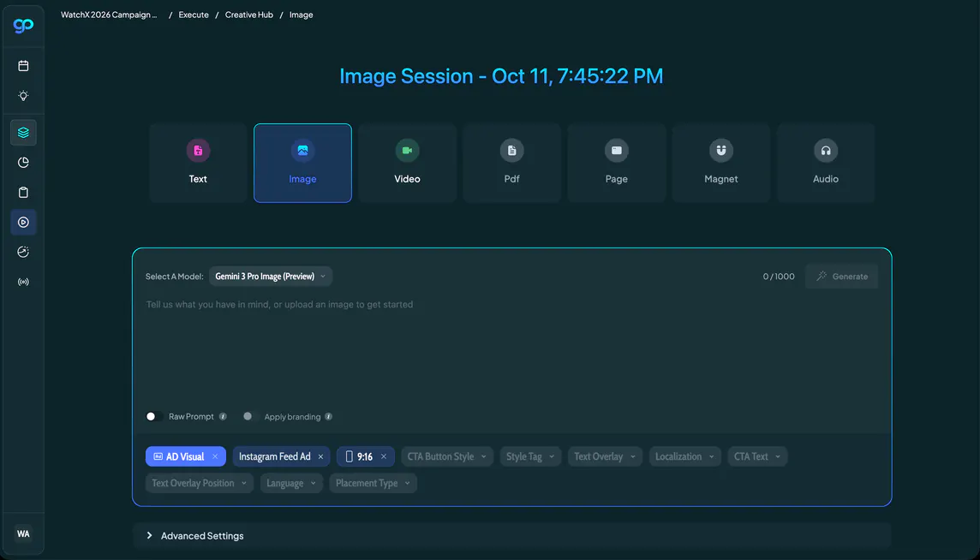This screenshot has height=560, width=980.
Task: Select the Image content type
Action: [302, 164]
